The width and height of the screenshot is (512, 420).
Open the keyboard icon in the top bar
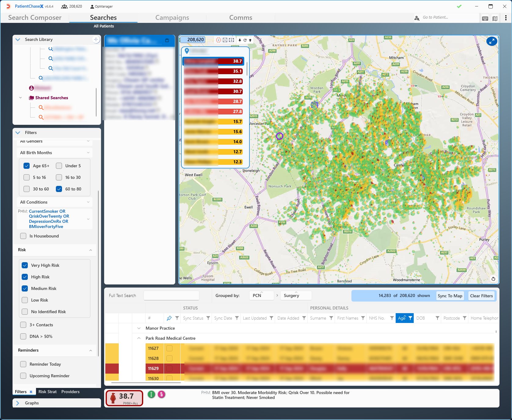[485, 18]
